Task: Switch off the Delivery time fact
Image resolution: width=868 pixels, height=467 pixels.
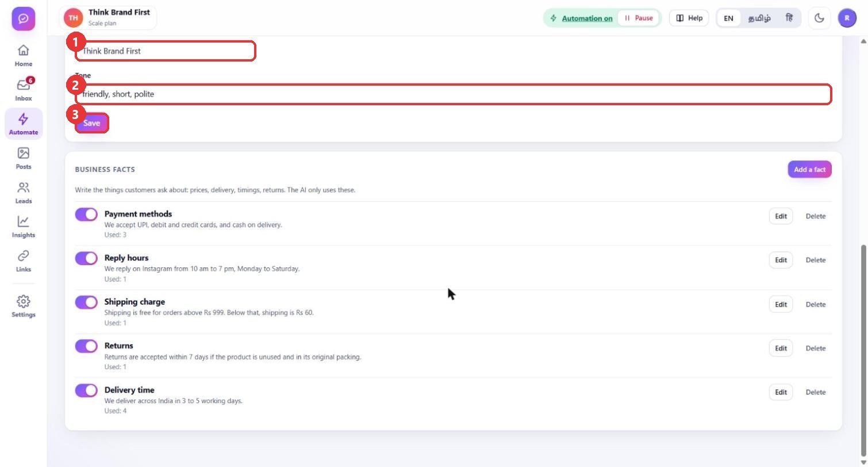Action: click(x=86, y=391)
